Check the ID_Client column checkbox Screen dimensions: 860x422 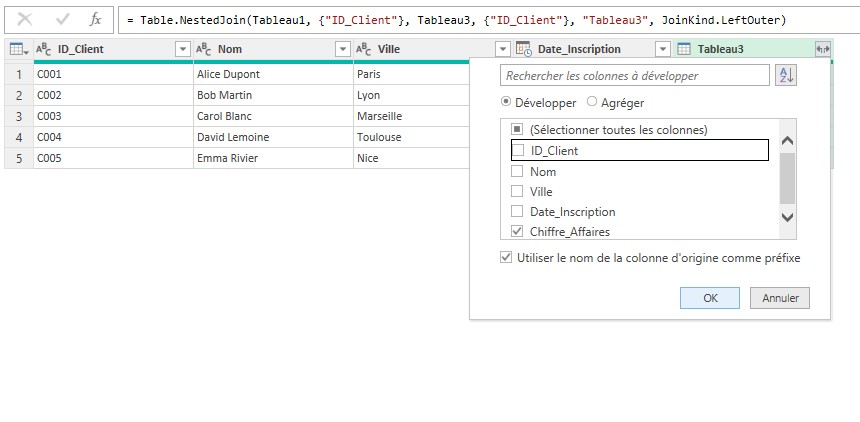pyautogui.click(x=518, y=151)
